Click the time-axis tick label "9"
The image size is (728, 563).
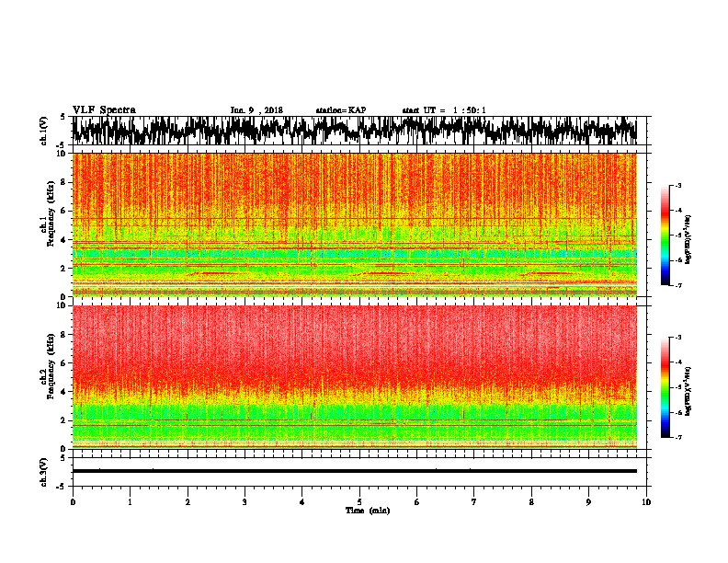click(588, 502)
